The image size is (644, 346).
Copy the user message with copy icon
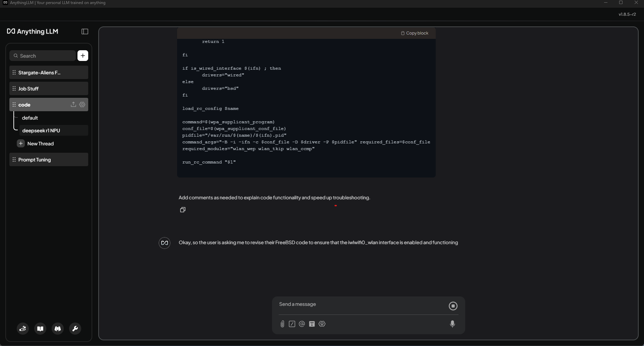183,210
